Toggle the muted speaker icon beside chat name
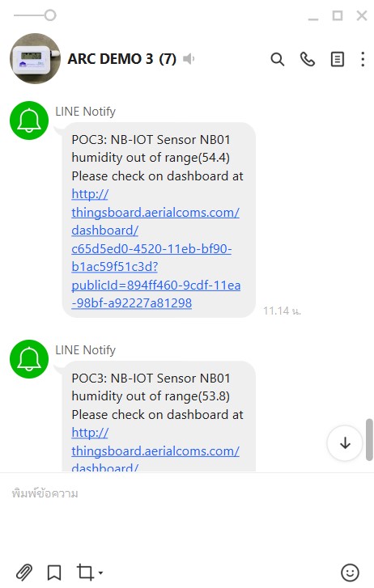Image resolution: width=374 pixels, height=588 pixels. 189,59
